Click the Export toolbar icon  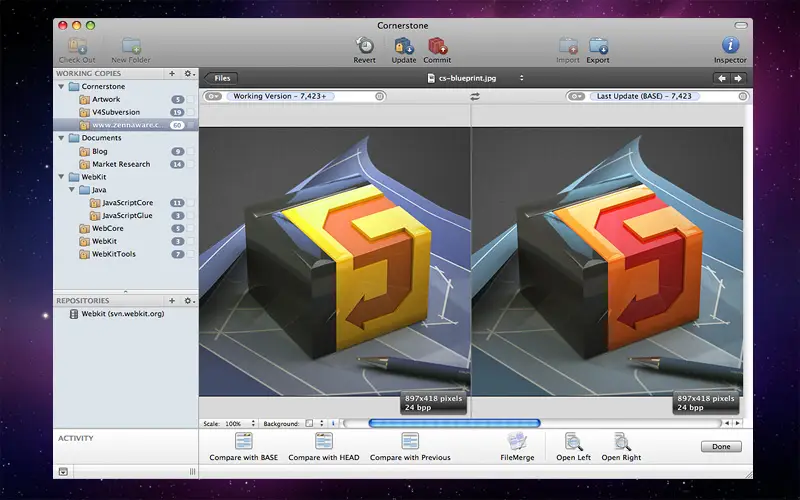pyautogui.click(x=598, y=46)
